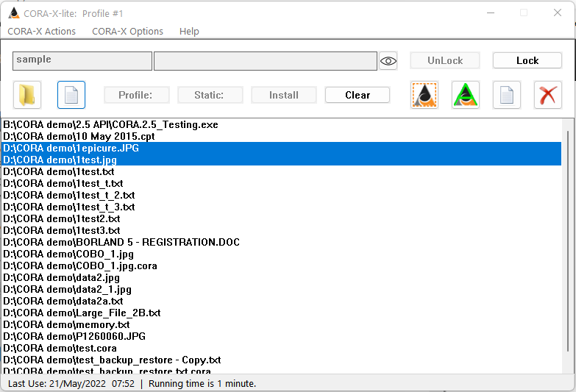
Task: Click the yellow folder icon
Action: tap(27, 95)
